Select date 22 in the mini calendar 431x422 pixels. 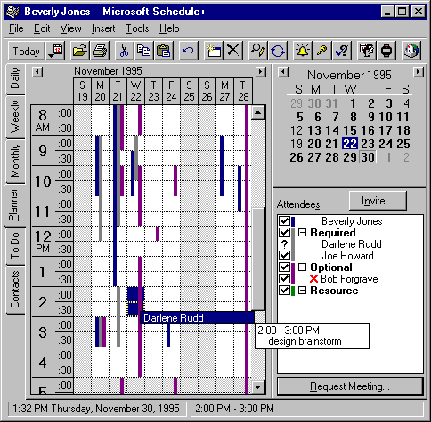pos(350,144)
